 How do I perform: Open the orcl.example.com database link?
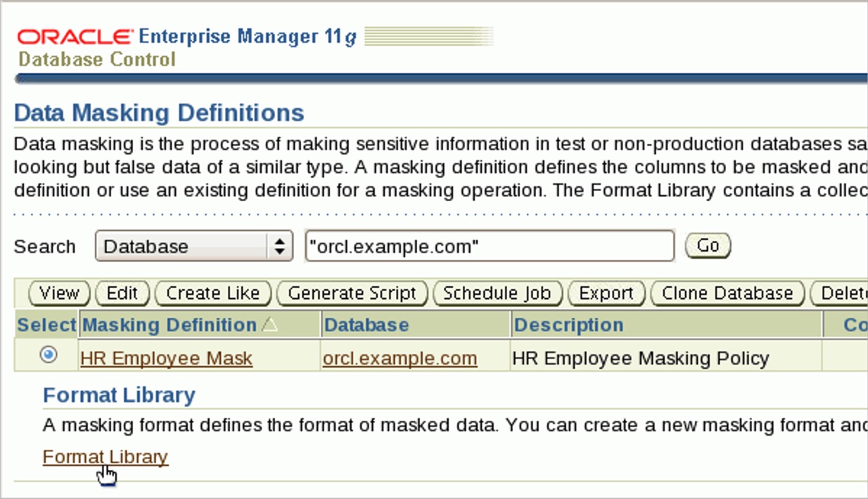400,358
